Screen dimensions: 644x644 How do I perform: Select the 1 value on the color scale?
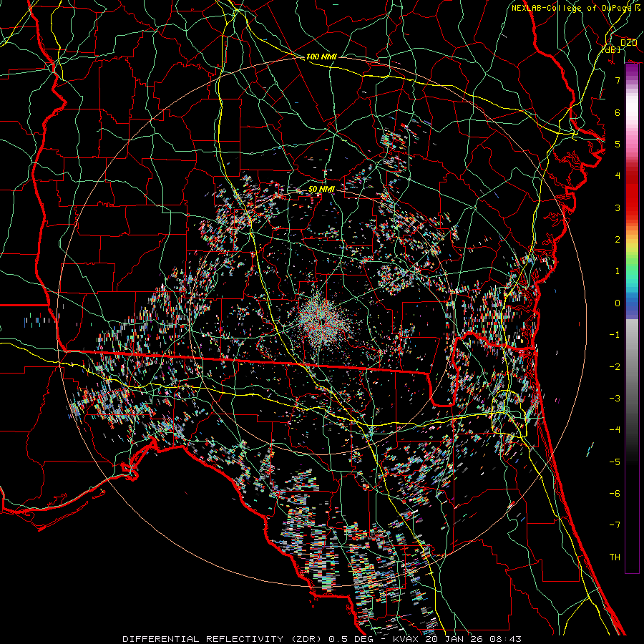point(618,271)
